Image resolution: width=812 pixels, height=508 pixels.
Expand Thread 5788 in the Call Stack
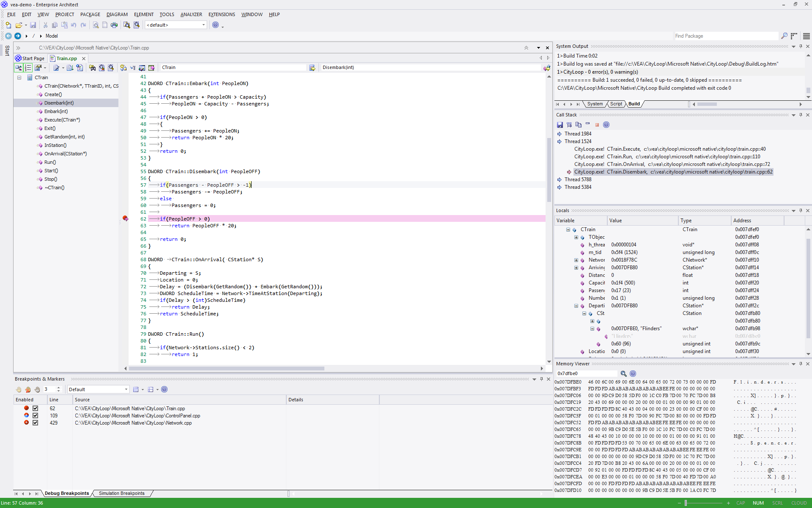(560, 179)
